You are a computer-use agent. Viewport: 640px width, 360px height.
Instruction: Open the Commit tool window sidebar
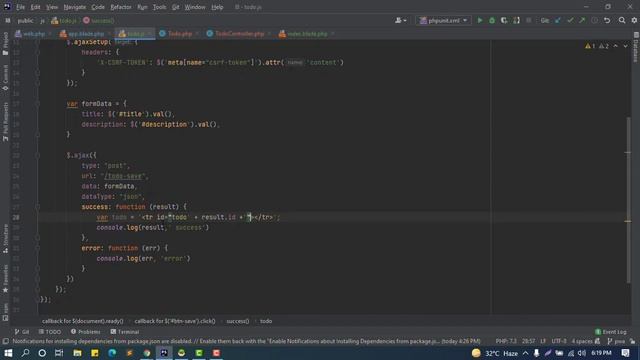tap(5, 78)
